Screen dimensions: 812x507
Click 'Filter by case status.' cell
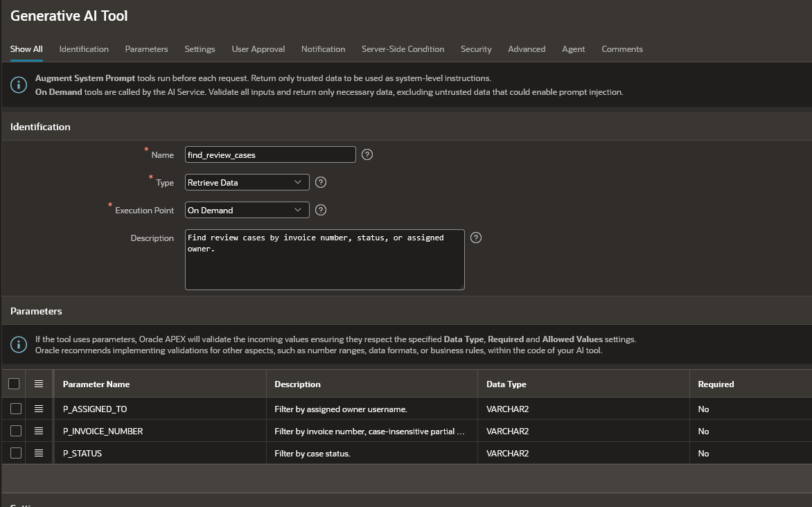click(372, 453)
